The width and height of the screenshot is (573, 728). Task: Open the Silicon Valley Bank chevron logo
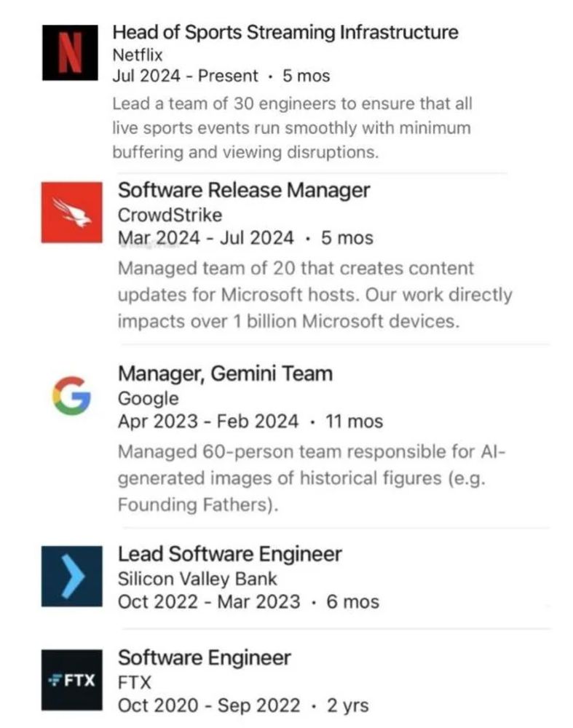pyautogui.click(x=71, y=576)
